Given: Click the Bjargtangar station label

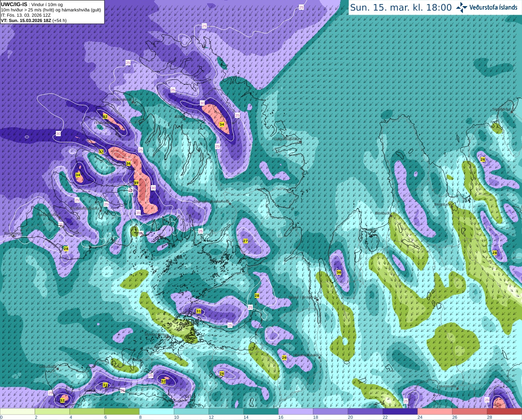Looking at the screenshot, I should coord(13,234).
